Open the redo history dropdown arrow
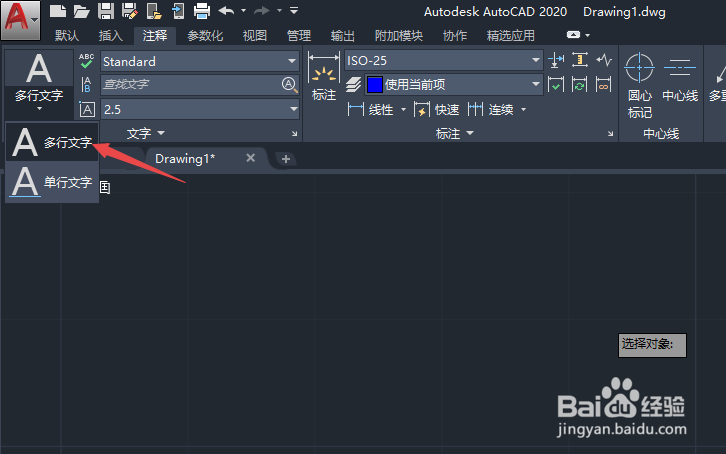This screenshot has height=454, width=726. pos(279,10)
